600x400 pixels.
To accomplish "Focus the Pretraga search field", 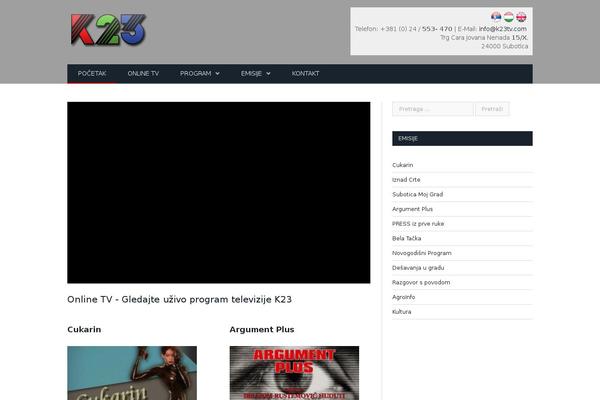I will [433, 109].
